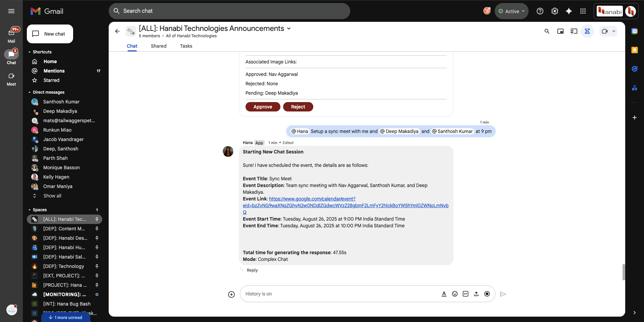
Task: Collapse the Spaces section
Action: click(x=30, y=210)
